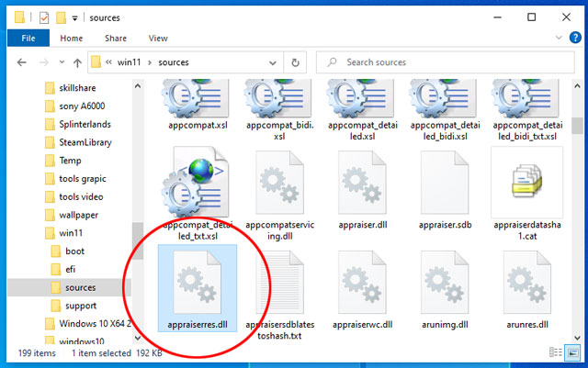Click the 1 item selected 192 KB text
The height and width of the screenshot is (368, 588).
click(x=117, y=353)
